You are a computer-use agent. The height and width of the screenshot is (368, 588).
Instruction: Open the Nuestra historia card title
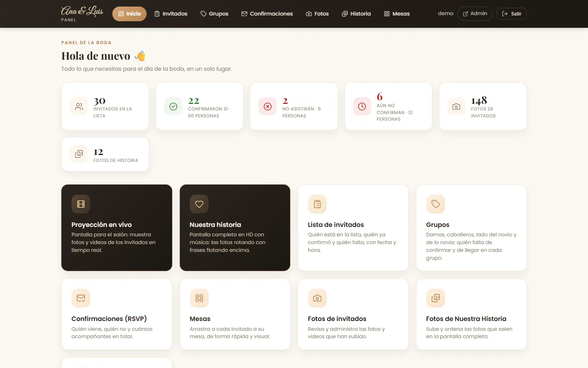coord(215,224)
